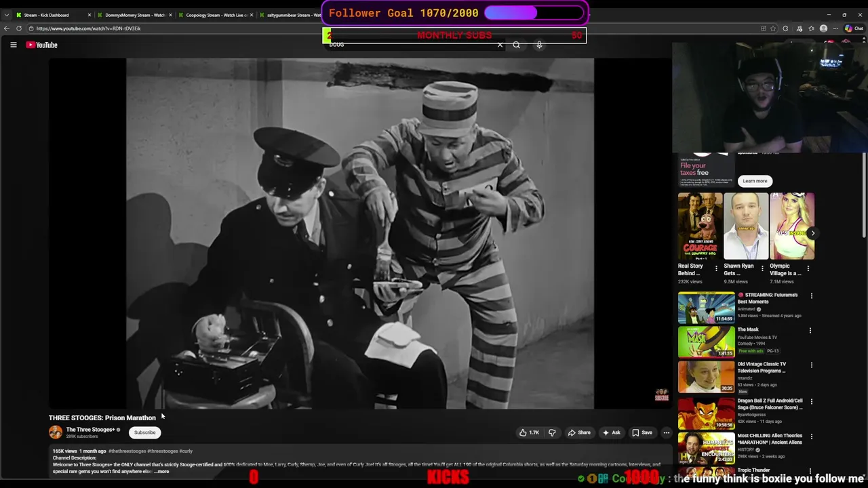The image size is (868, 488).
Task: Save the video to a playlist
Action: 642,432
